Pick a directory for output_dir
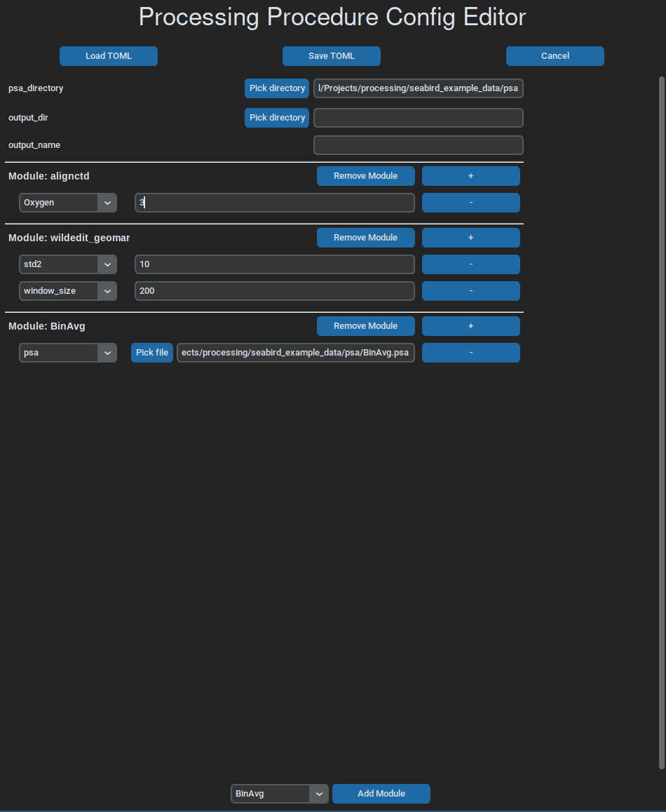Viewport: 666px width, 812px height. tap(276, 117)
